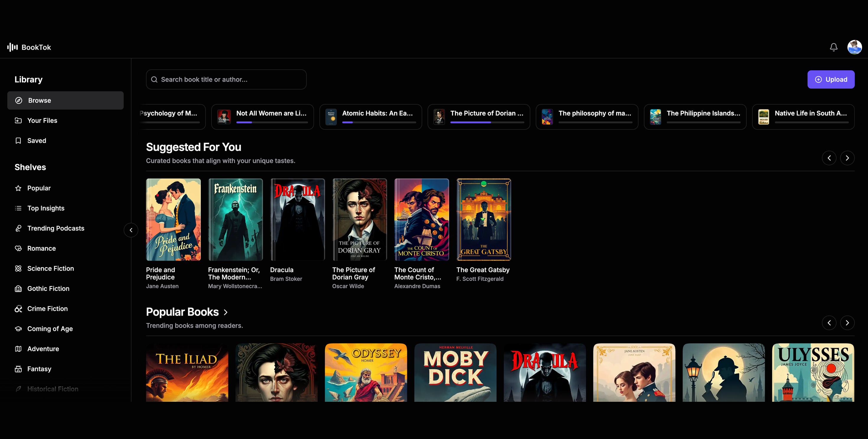
Task: Click the Top Insights list icon
Action: pos(18,208)
